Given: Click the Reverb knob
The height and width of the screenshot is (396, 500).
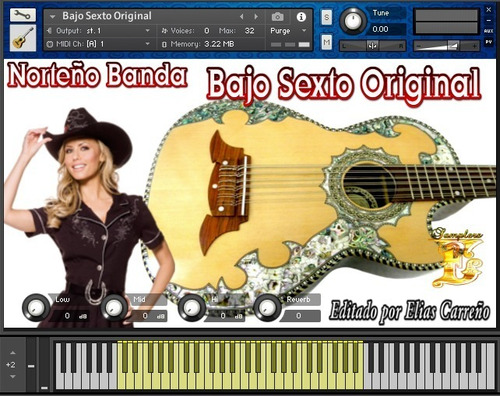Looking at the screenshot, I should pyautogui.click(x=268, y=308).
